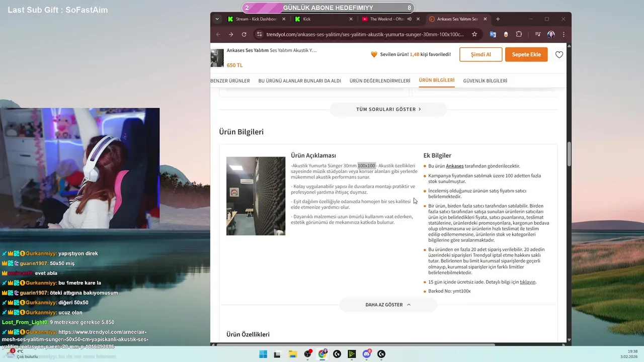
Task: Go forward in browser history
Action: (x=231, y=34)
